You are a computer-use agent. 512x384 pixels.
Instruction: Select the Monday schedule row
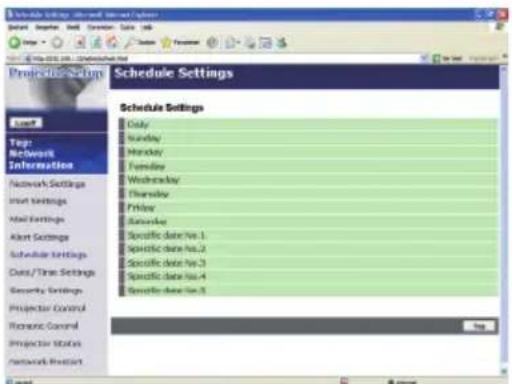click(x=308, y=152)
